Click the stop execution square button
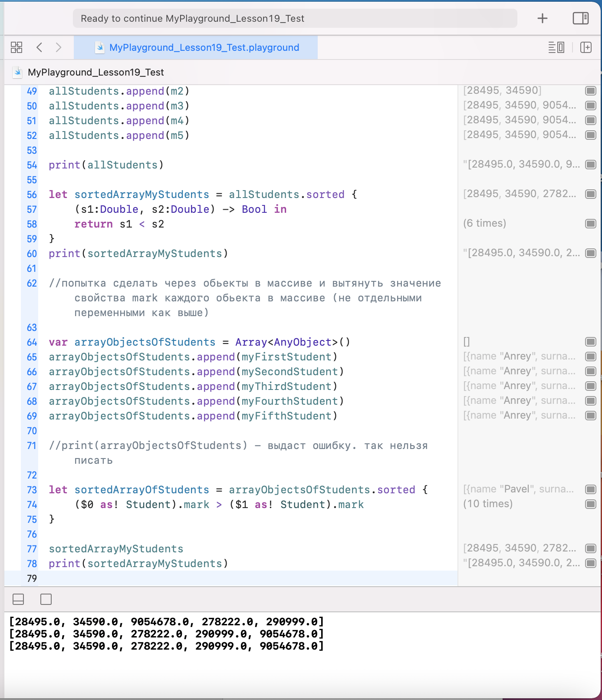The width and height of the screenshot is (602, 700). coord(46,599)
